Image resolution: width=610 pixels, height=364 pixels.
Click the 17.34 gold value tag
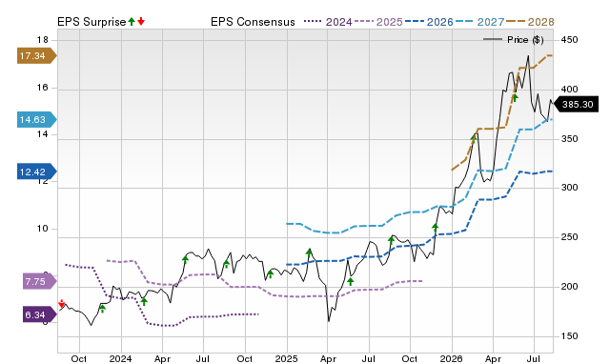[x=37, y=55]
